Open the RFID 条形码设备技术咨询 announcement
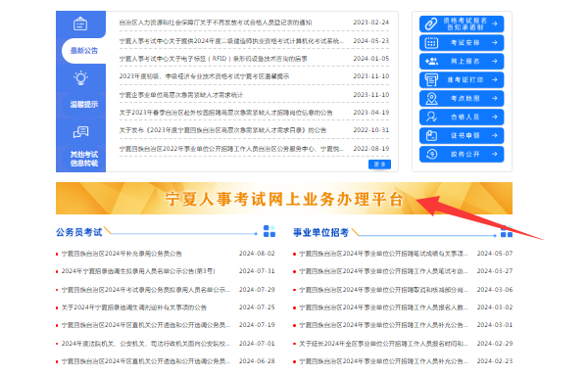The height and width of the screenshot is (377, 588). point(213,59)
